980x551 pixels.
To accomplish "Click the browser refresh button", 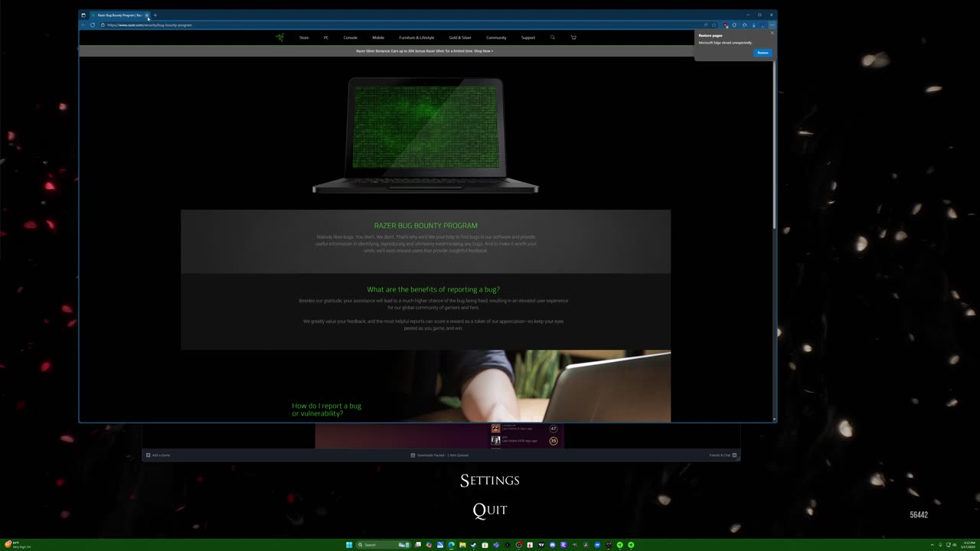I will 93,24.
